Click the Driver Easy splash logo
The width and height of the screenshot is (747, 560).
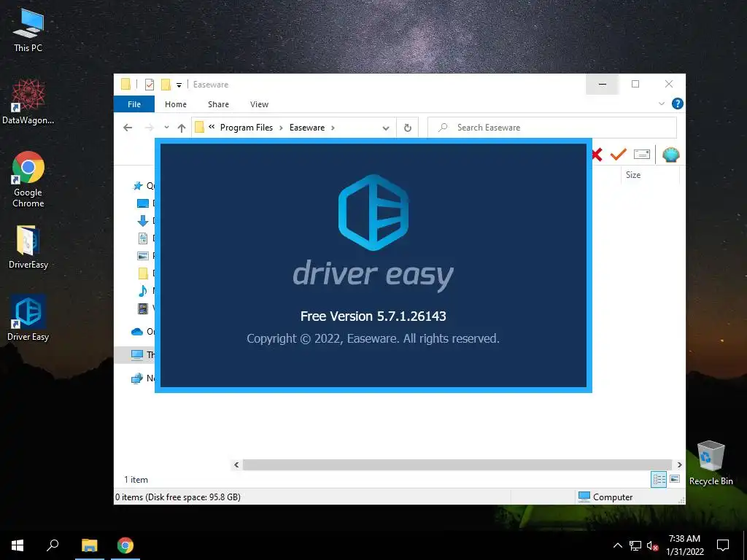tap(373, 212)
